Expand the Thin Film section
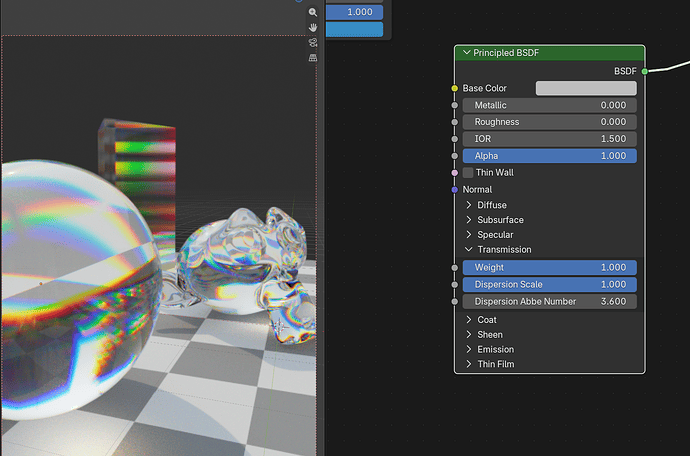Screen dimensions: 690x456 pos(469,364)
